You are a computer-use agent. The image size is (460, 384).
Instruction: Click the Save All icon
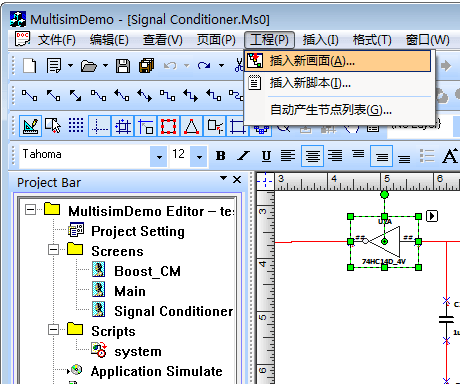click(x=146, y=66)
